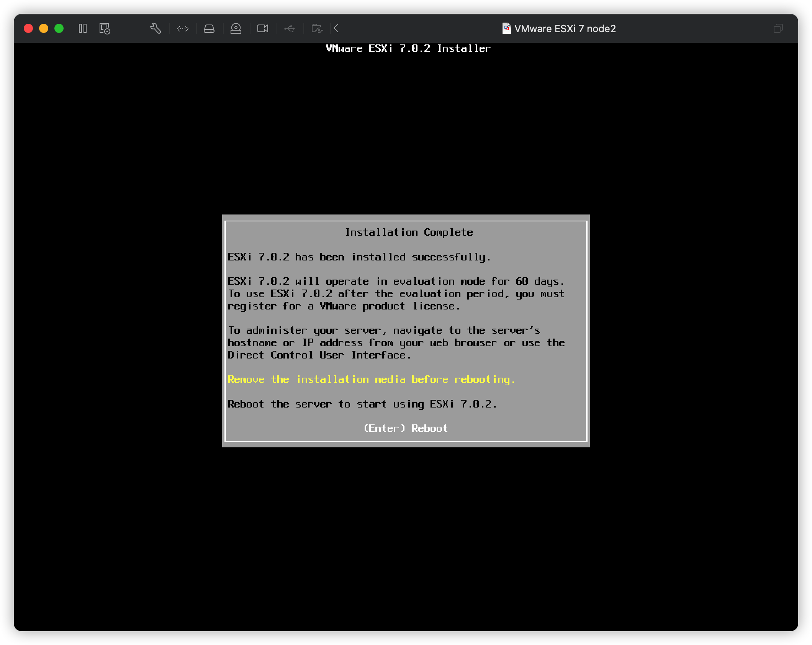
Task: Select the yellow installation media warning text
Action: coord(371,379)
